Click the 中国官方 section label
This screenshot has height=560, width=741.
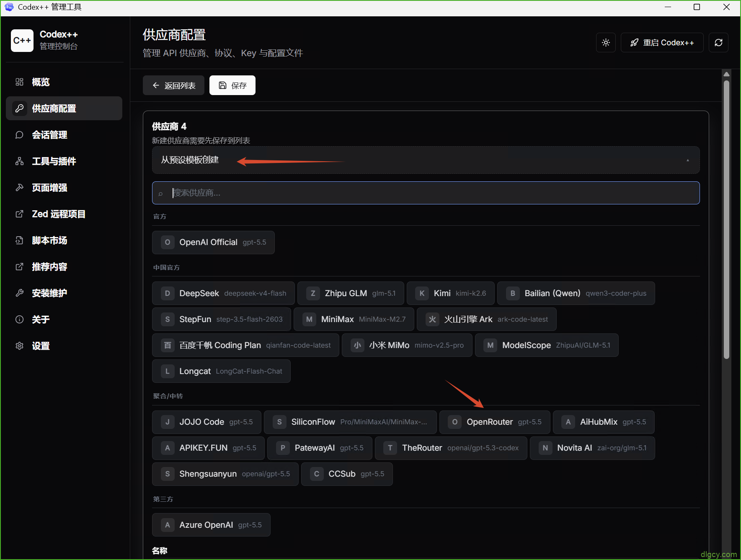pyautogui.click(x=166, y=268)
